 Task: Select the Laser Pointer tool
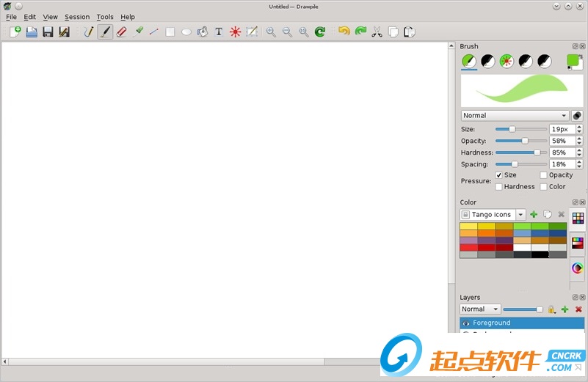235,32
